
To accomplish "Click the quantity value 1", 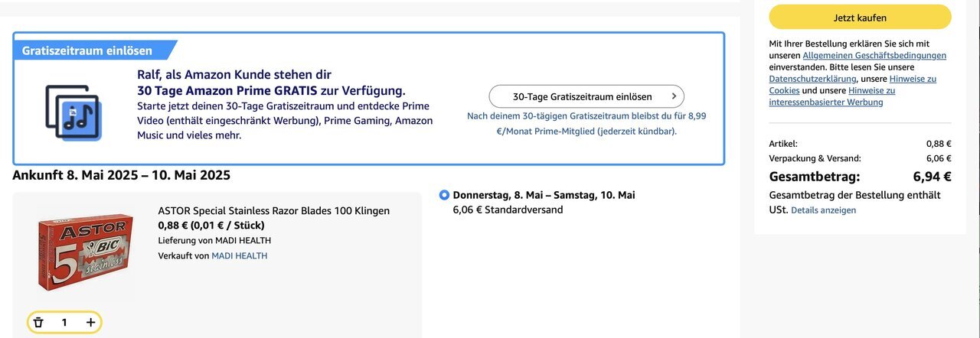I will click(x=64, y=323).
